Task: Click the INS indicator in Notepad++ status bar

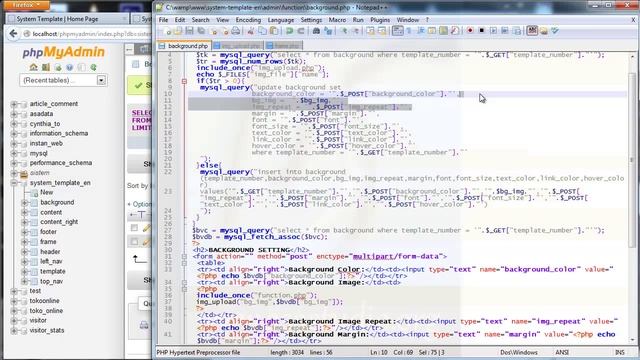Action: [x=620, y=352]
